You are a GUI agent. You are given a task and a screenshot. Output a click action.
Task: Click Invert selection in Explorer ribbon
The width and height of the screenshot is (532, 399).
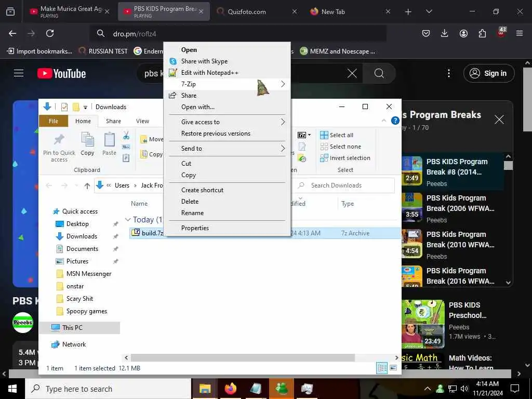click(x=345, y=158)
